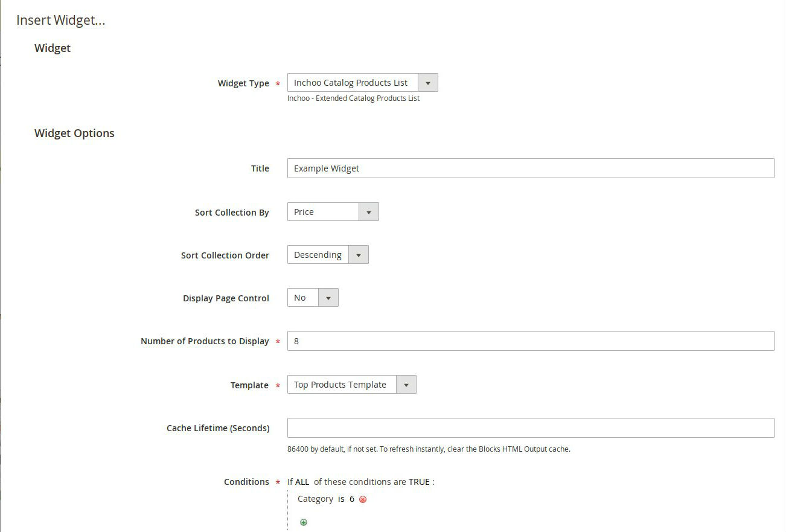This screenshot has height=532, width=786.
Task: Focus the Number of Products to Display field
Action: coord(531,341)
